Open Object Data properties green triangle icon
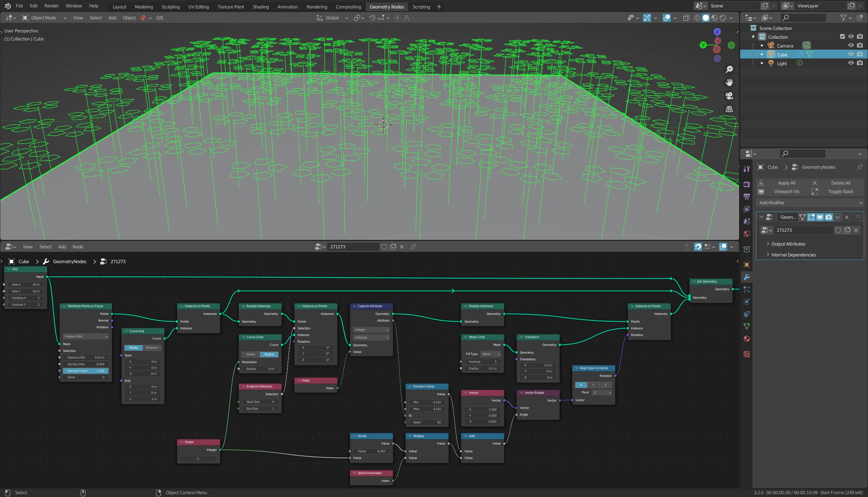Screen dimensions: 868x497 pos(747,327)
